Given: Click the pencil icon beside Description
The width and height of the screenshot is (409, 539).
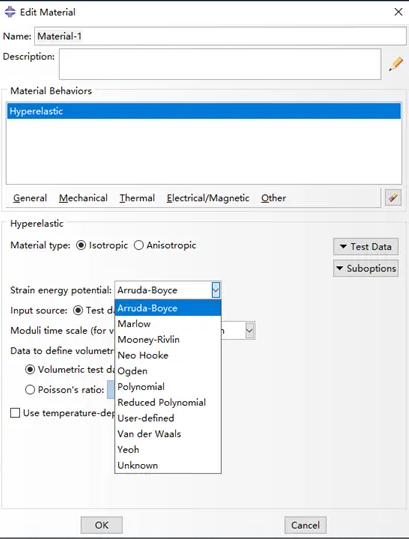Looking at the screenshot, I should (x=396, y=64).
